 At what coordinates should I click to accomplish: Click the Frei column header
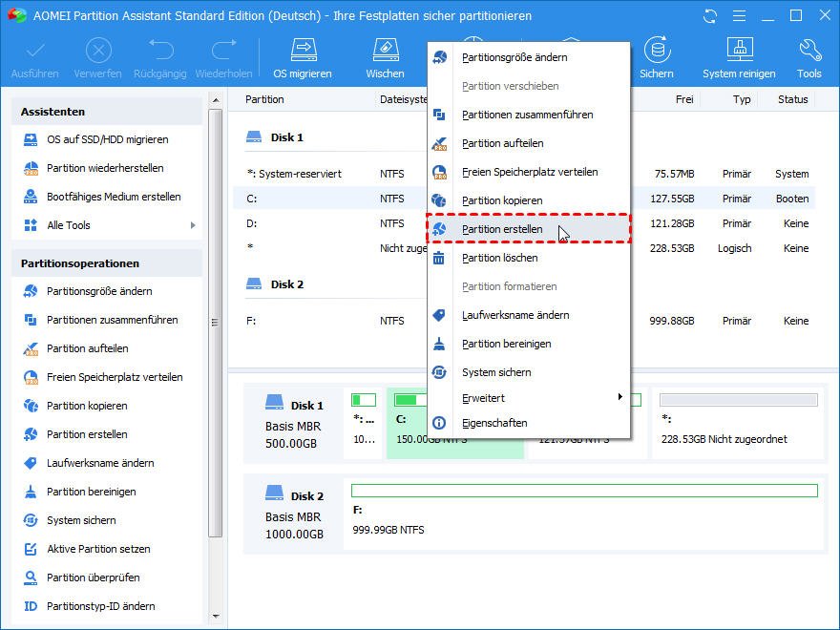click(x=684, y=99)
